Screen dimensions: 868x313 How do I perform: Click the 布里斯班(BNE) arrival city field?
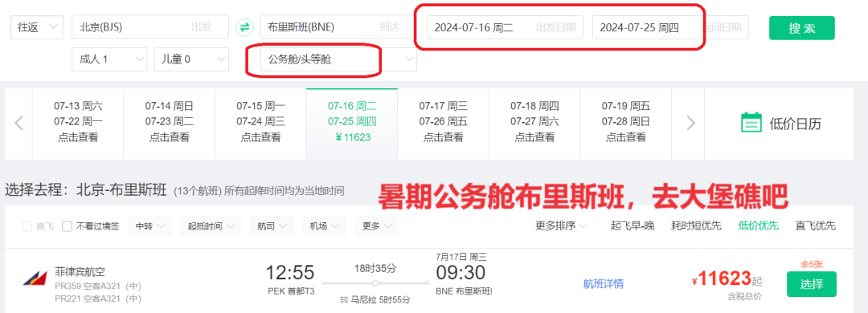(339, 27)
